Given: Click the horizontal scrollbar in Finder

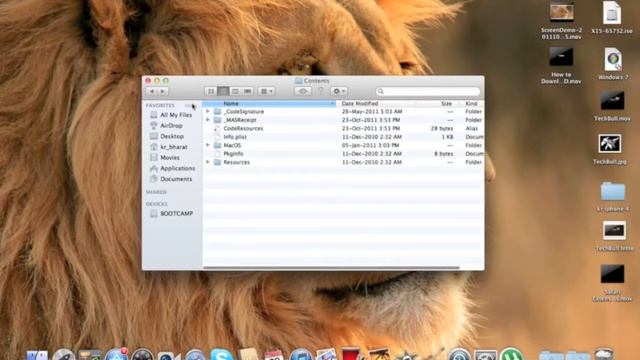Looking at the screenshot, I should click(x=331, y=268).
